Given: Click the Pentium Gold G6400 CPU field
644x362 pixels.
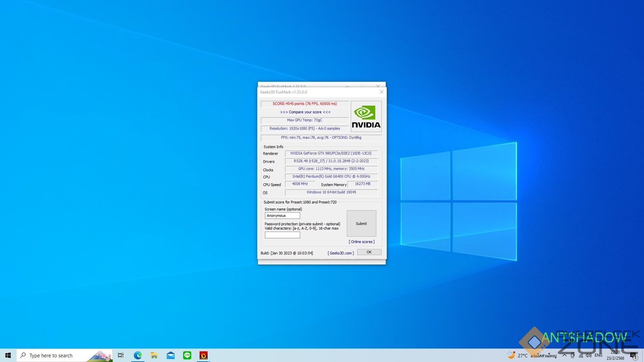Looking at the screenshot, I should [x=331, y=176].
